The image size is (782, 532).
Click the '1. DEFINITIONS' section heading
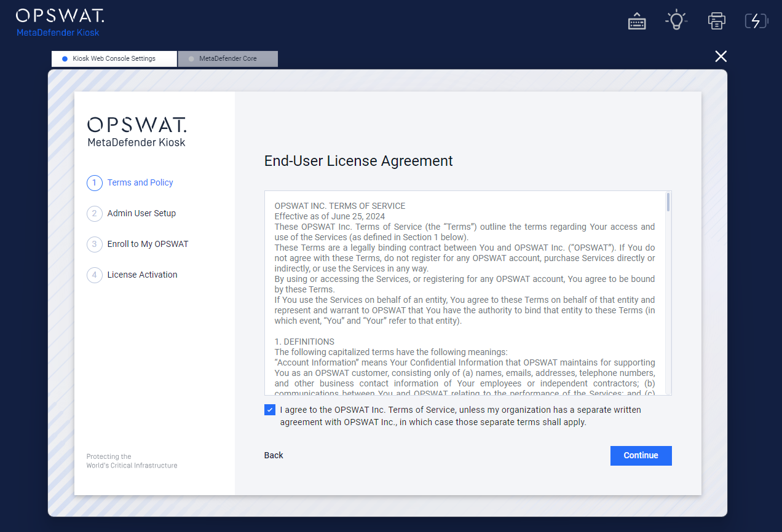[304, 342]
